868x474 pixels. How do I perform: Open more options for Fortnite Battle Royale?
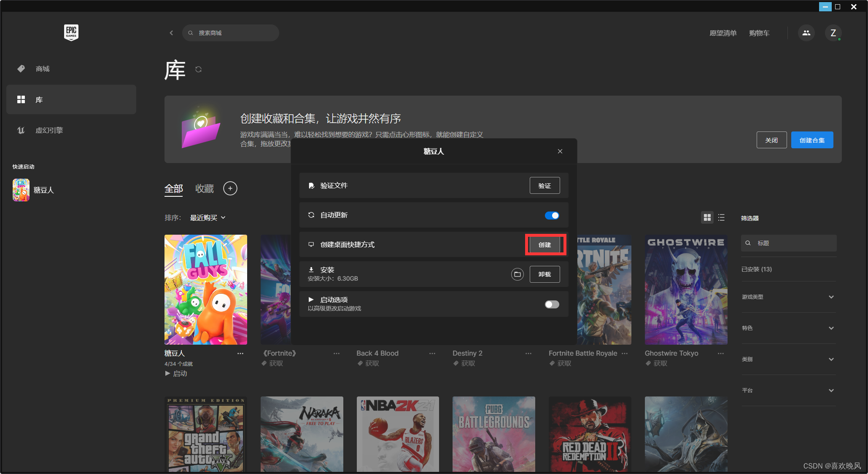coord(625,353)
